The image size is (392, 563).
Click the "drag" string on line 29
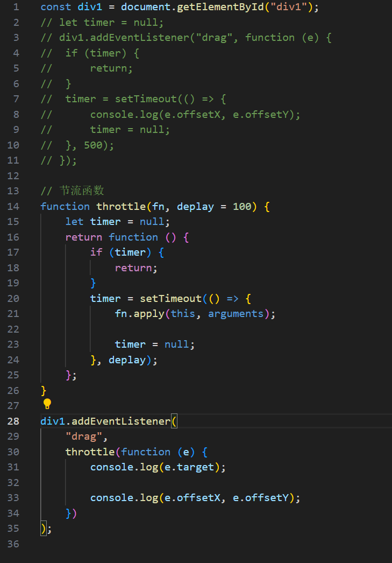[83, 437]
